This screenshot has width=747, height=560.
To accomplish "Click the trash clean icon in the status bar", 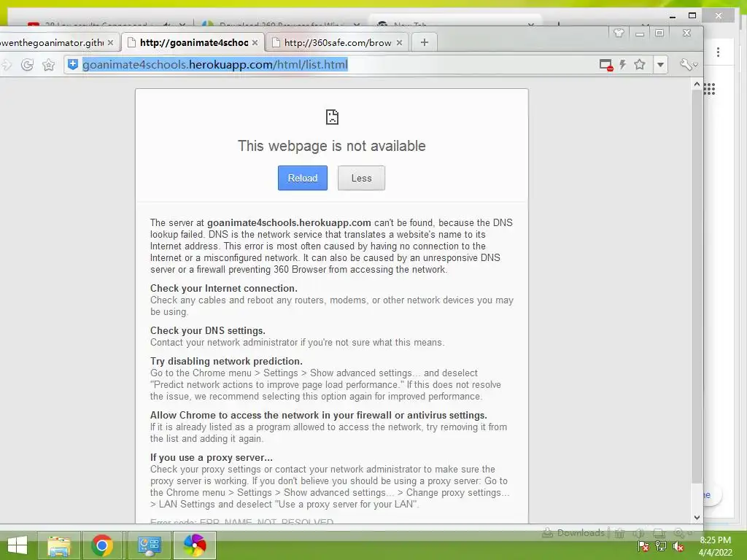I will (619, 533).
